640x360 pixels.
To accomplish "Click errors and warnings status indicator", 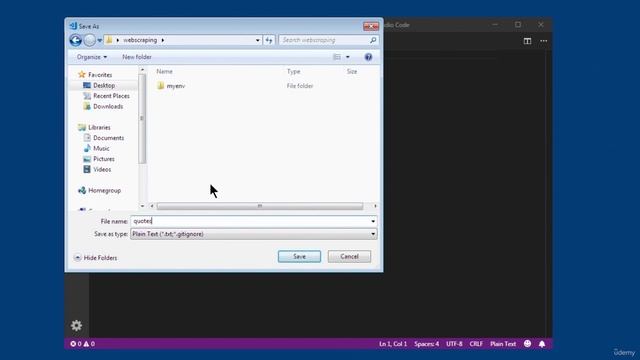I will point(82,344).
